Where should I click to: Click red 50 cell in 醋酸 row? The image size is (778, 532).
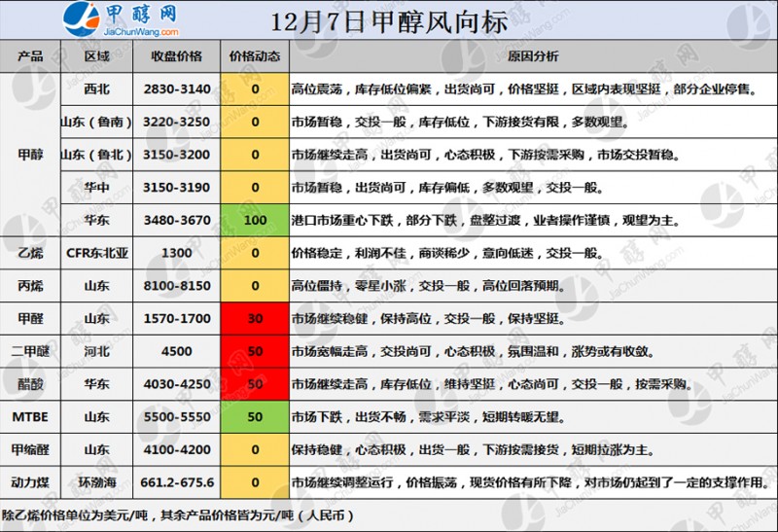point(255,384)
